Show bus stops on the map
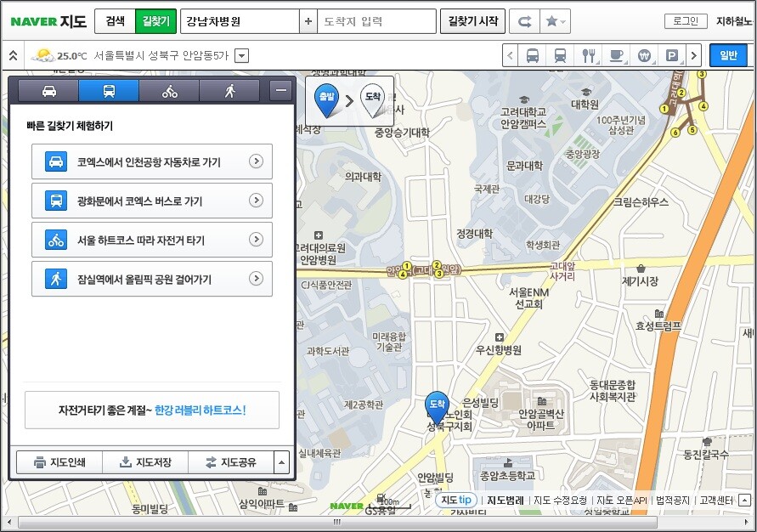757x532 pixels. click(532, 56)
